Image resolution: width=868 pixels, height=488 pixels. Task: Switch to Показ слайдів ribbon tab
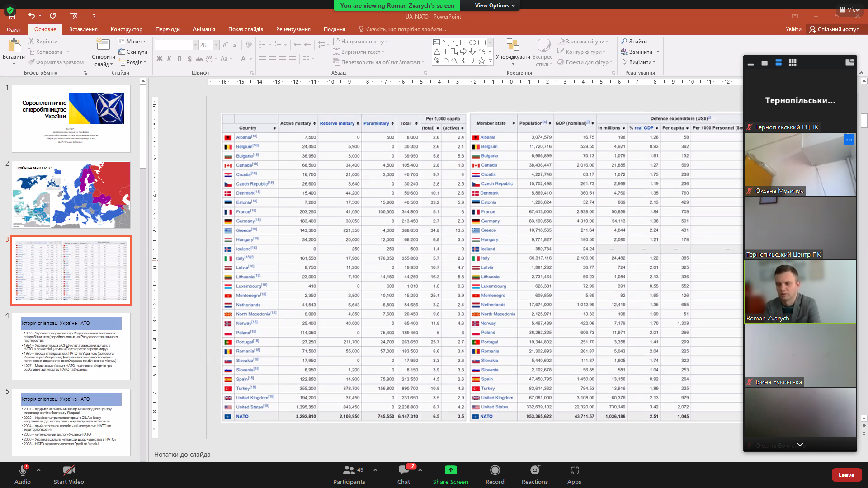coord(245,29)
